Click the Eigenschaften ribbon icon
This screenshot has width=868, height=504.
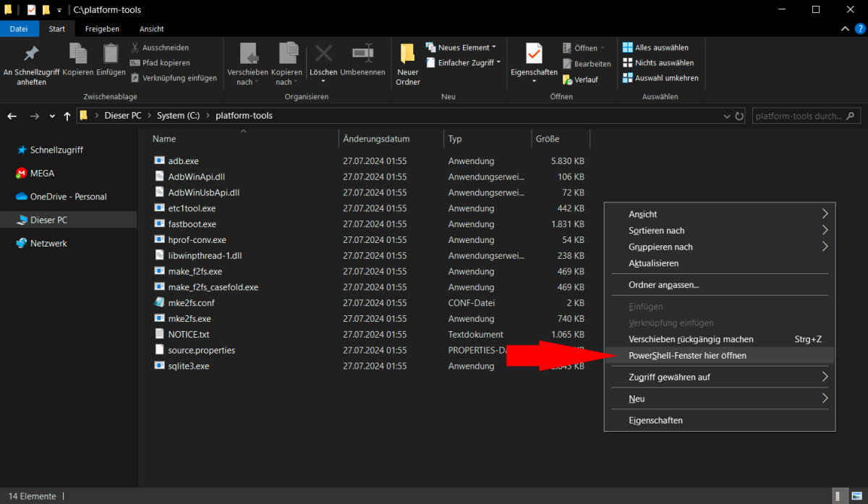point(534,54)
